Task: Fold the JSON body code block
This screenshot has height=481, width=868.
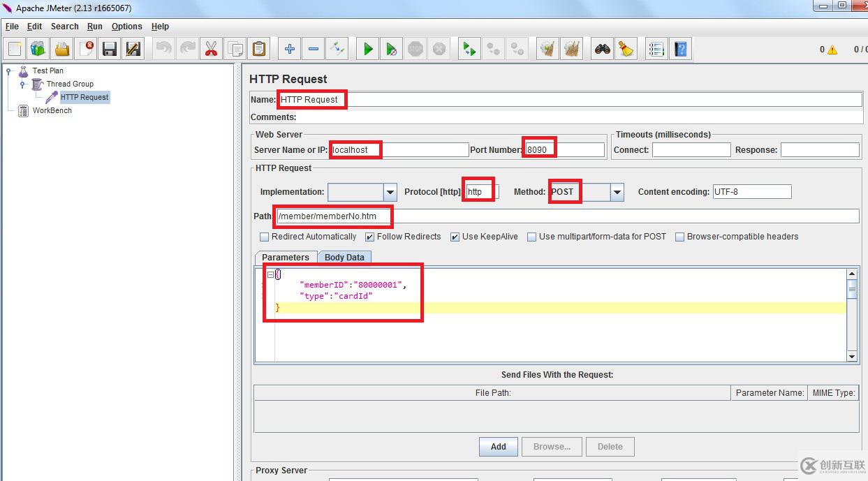Action: (270, 274)
